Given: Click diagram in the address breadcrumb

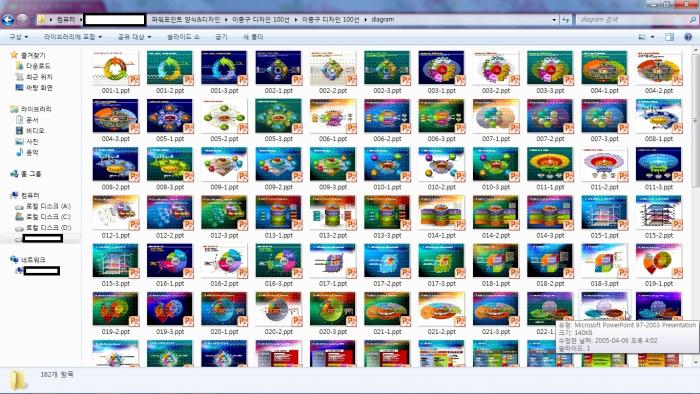Looking at the screenshot, I should coord(383,20).
